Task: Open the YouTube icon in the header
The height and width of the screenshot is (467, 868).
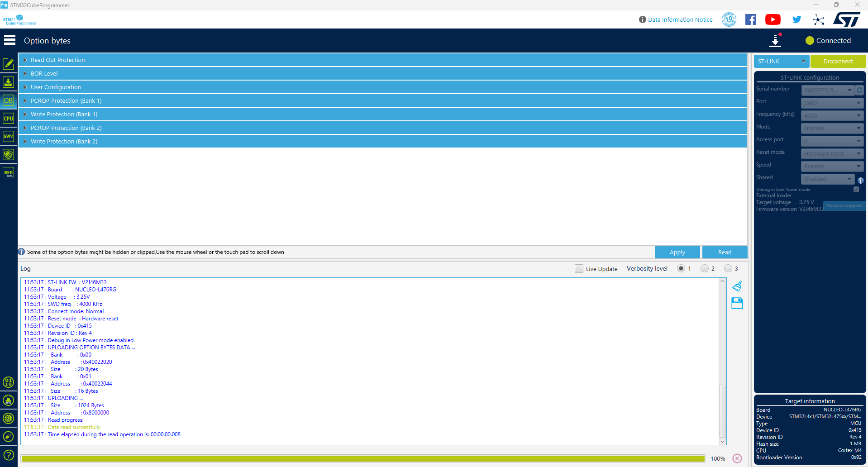Action: click(x=773, y=19)
